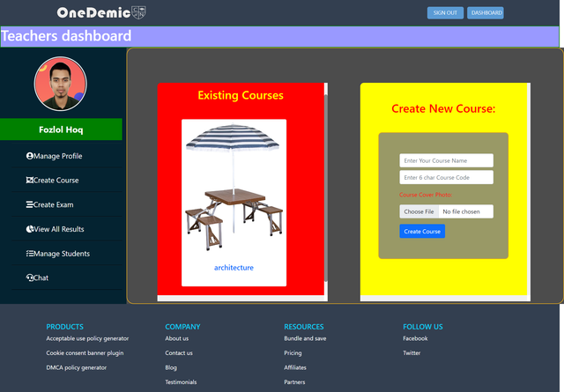Focus the 6 char Course Code field
The height and width of the screenshot is (392, 564).
coord(447,177)
